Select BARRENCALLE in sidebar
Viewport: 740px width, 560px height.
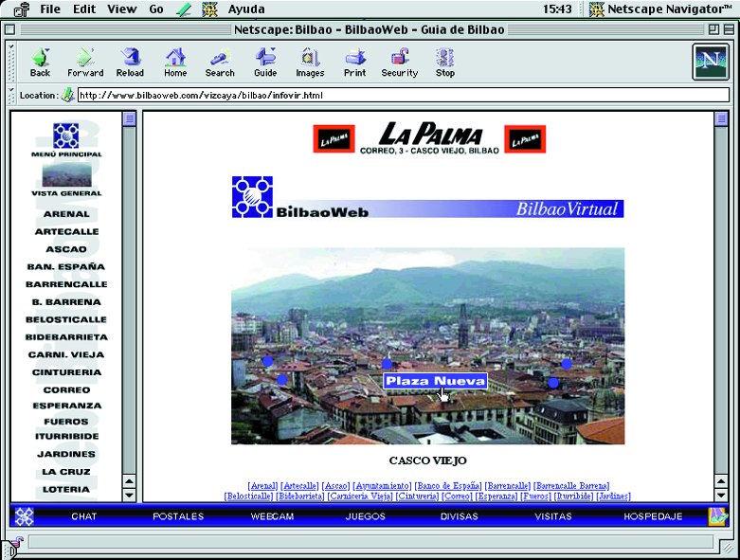tap(66, 284)
